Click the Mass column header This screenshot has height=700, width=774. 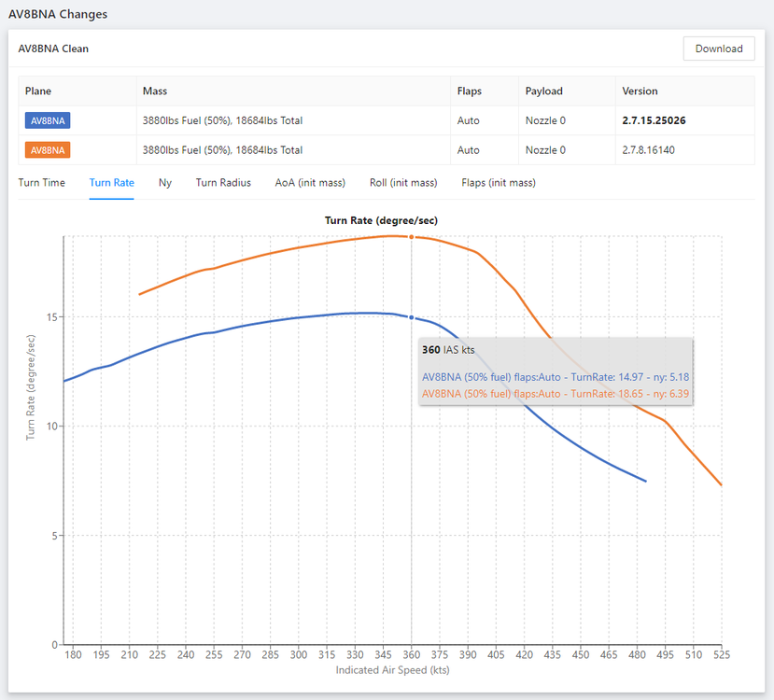coord(155,91)
